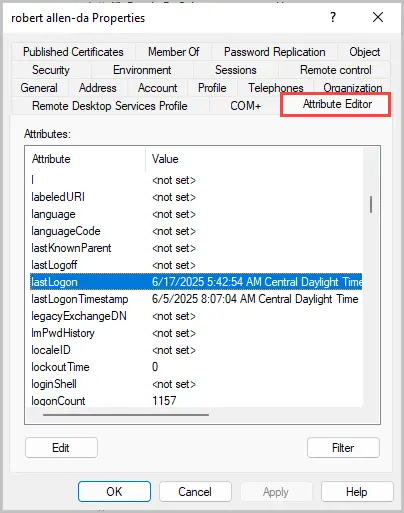Switch to the Member Of tab

coord(174,52)
